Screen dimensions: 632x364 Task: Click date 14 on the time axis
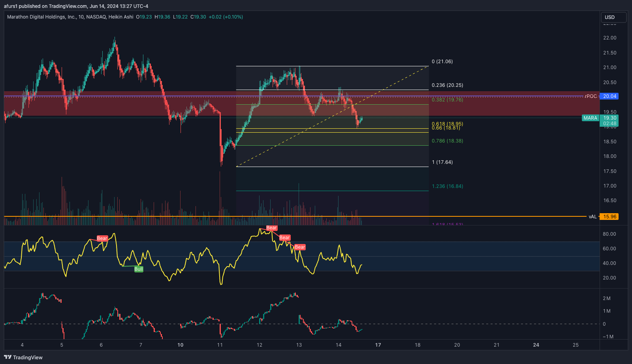tap(339, 345)
